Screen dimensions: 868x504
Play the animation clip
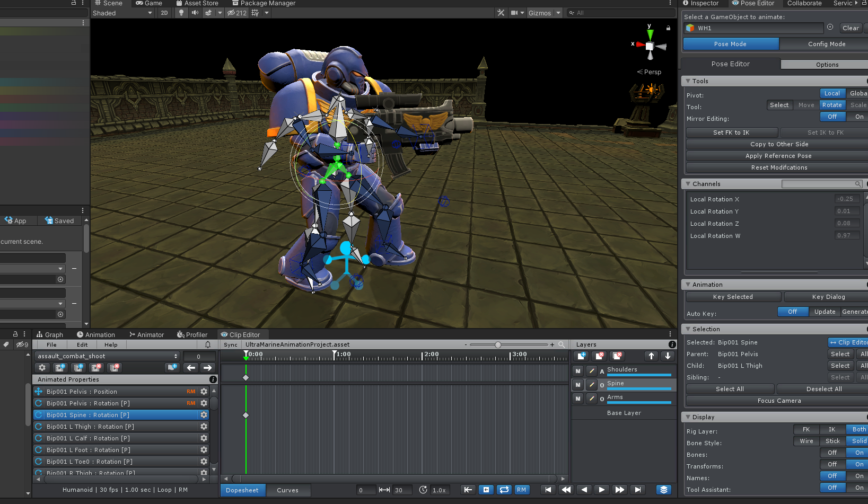601,490
